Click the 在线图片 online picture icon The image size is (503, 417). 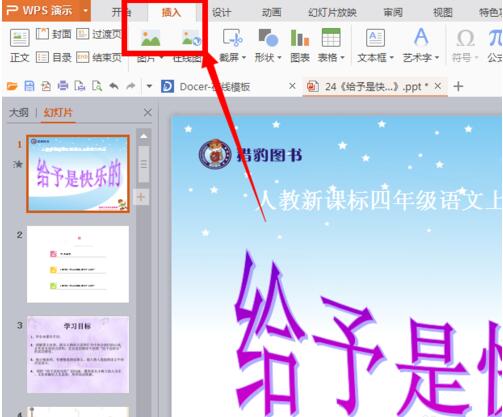pyautogui.click(x=191, y=38)
